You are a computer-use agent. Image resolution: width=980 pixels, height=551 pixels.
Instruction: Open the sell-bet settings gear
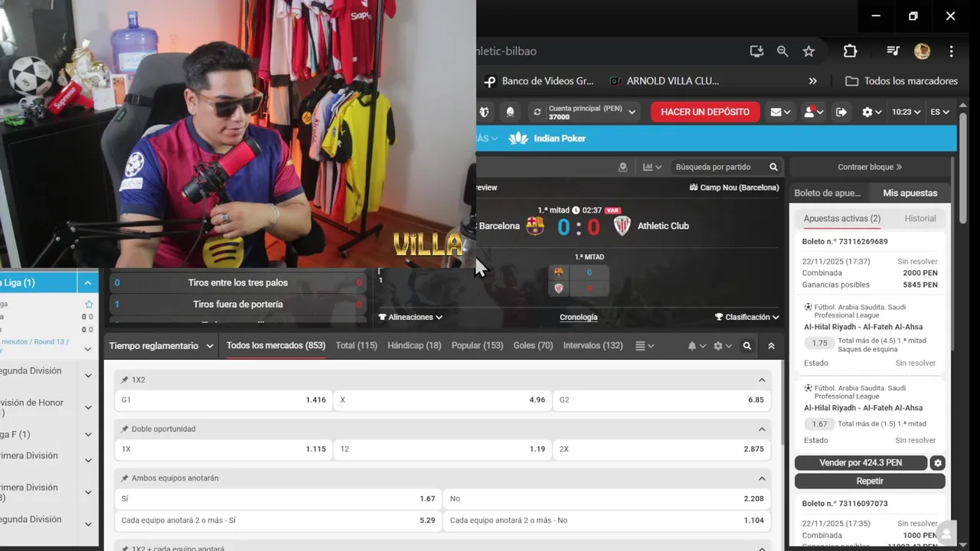click(938, 463)
